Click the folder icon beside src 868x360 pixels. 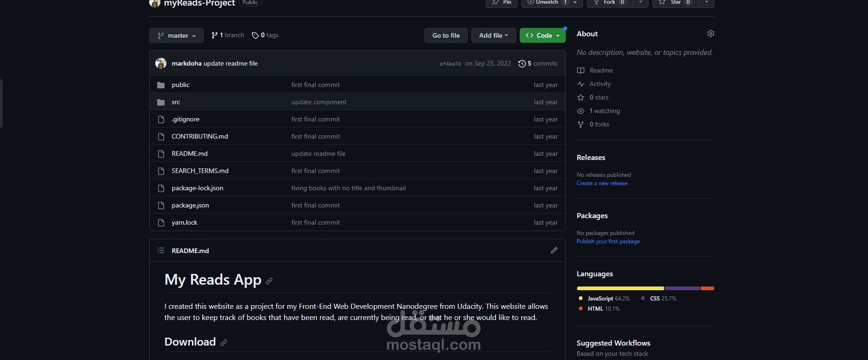pyautogui.click(x=161, y=102)
